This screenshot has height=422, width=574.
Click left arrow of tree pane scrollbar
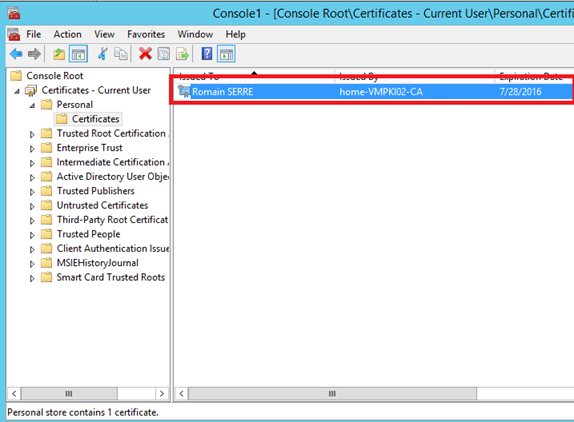(14, 393)
